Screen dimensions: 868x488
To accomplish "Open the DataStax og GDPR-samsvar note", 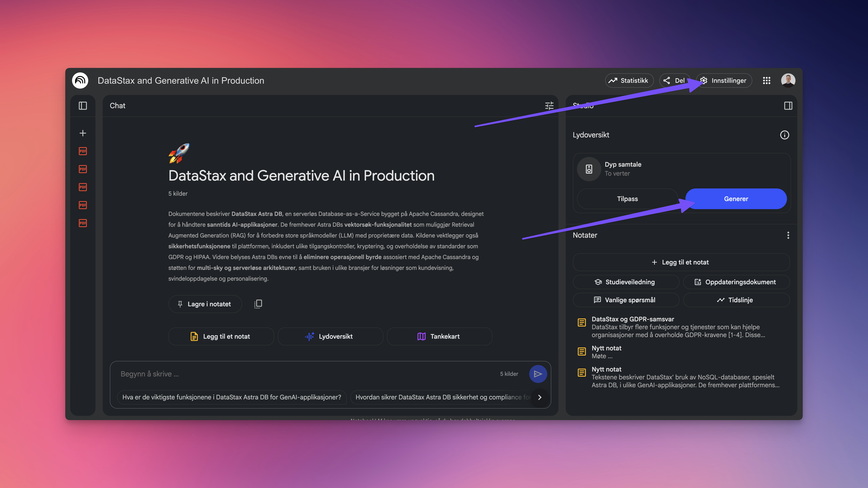I will pyautogui.click(x=681, y=327).
